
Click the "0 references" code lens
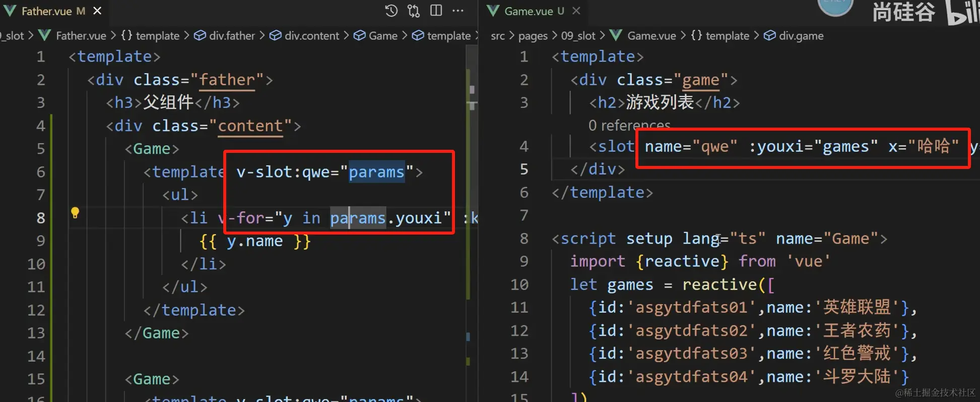(x=629, y=125)
